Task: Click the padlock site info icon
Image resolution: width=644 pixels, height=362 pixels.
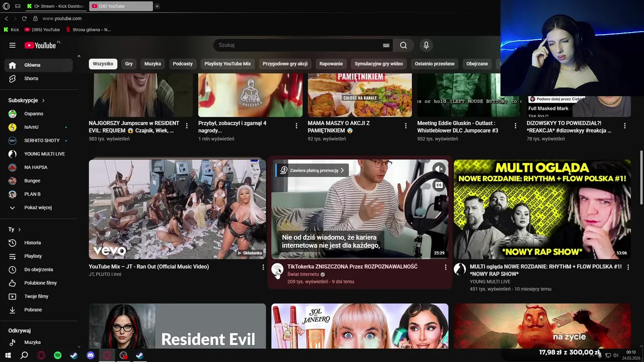Action: [x=35, y=19]
